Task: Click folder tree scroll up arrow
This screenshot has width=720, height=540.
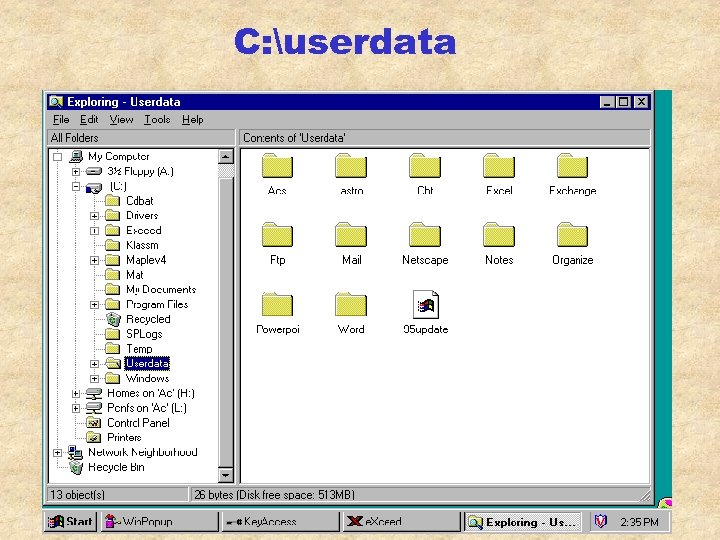Action: (x=225, y=157)
